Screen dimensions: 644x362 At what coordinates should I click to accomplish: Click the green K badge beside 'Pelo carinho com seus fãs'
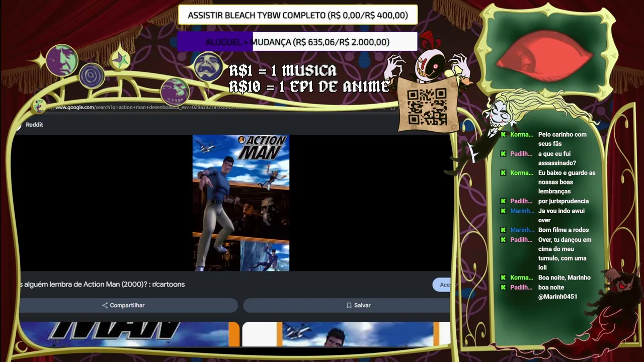[503, 135]
